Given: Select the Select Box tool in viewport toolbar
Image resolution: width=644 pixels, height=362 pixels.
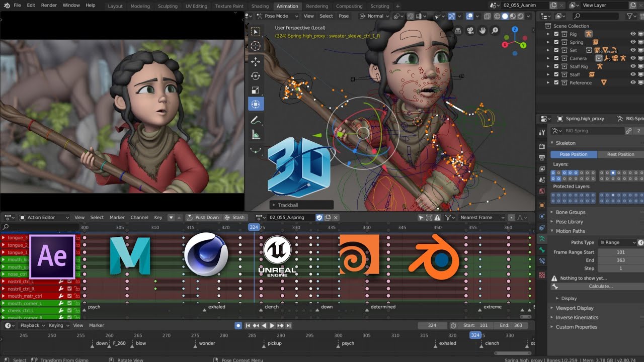Looking at the screenshot, I should click(x=256, y=32).
